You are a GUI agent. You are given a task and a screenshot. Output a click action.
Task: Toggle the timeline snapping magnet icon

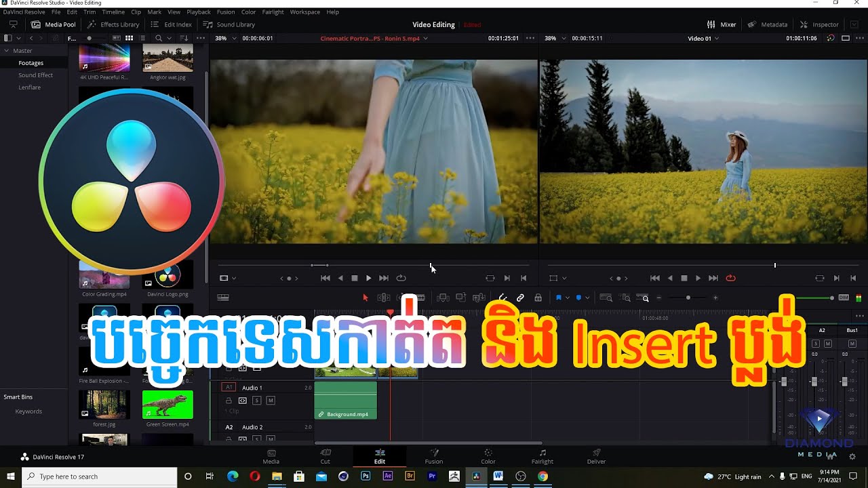point(502,298)
